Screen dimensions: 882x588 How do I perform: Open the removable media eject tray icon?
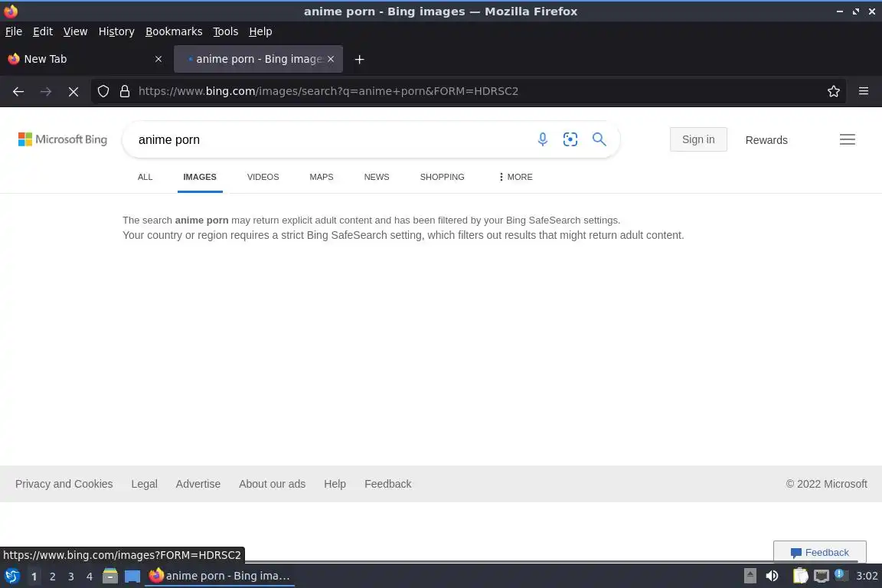tap(750, 577)
